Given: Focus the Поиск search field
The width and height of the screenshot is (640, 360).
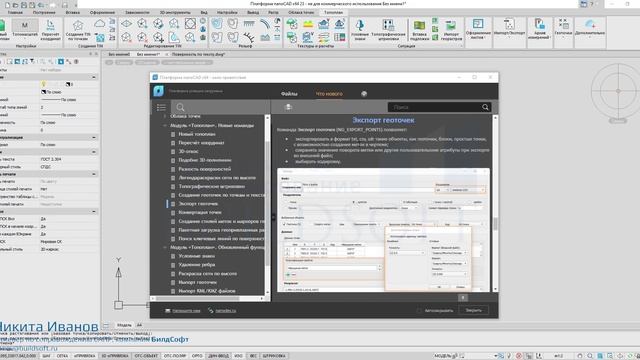Looking at the screenshot, I should pos(435,107).
